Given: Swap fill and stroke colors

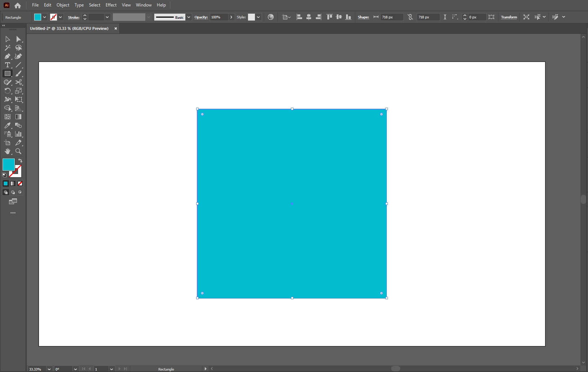Looking at the screenshot, I should click(x=20, y=161).
